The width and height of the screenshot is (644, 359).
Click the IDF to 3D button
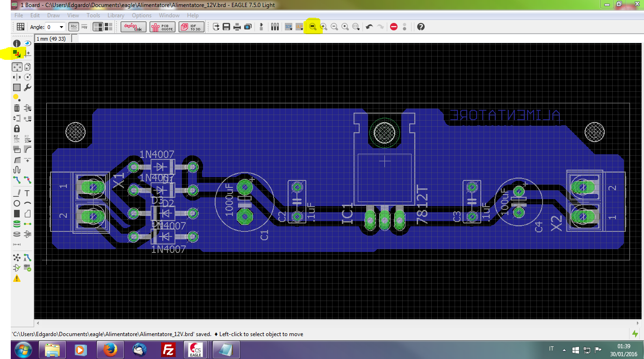pyautogui.click(x=191, y=27)
